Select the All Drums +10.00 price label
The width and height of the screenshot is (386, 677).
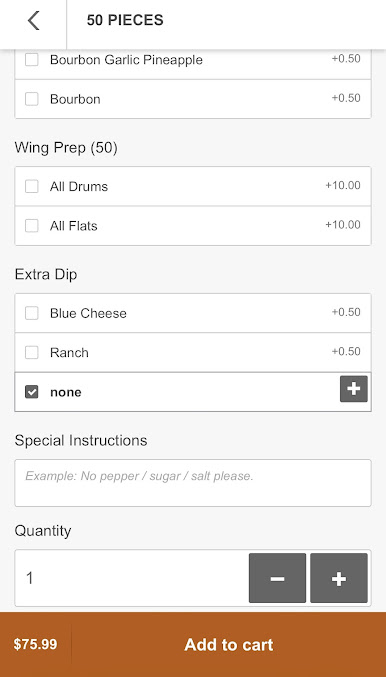(x=343, y=186)
